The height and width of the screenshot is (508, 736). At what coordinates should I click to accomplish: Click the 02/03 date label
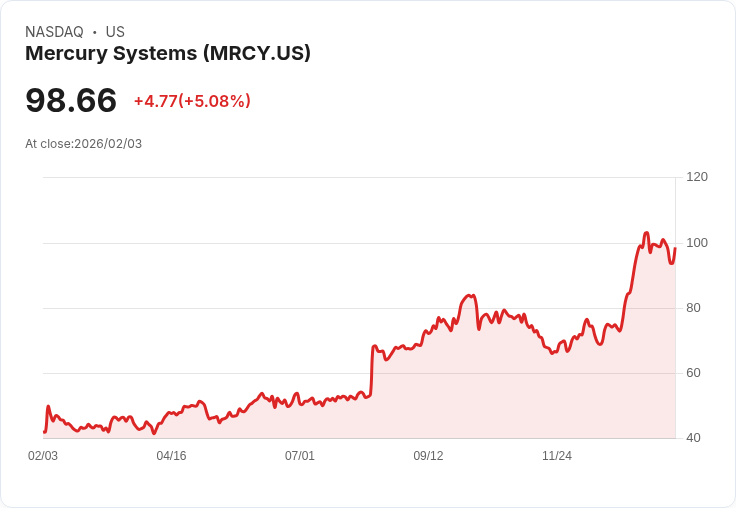click(43, 456)
